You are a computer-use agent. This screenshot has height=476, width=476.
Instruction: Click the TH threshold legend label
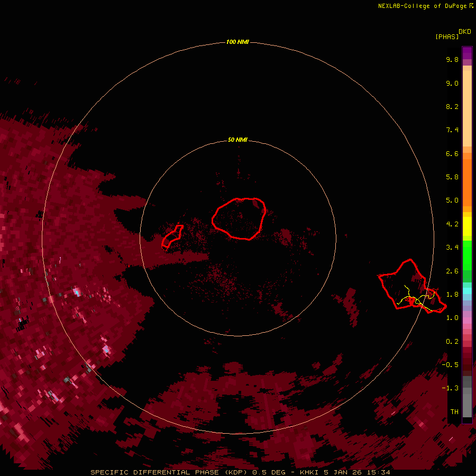(x=454, y=412)
